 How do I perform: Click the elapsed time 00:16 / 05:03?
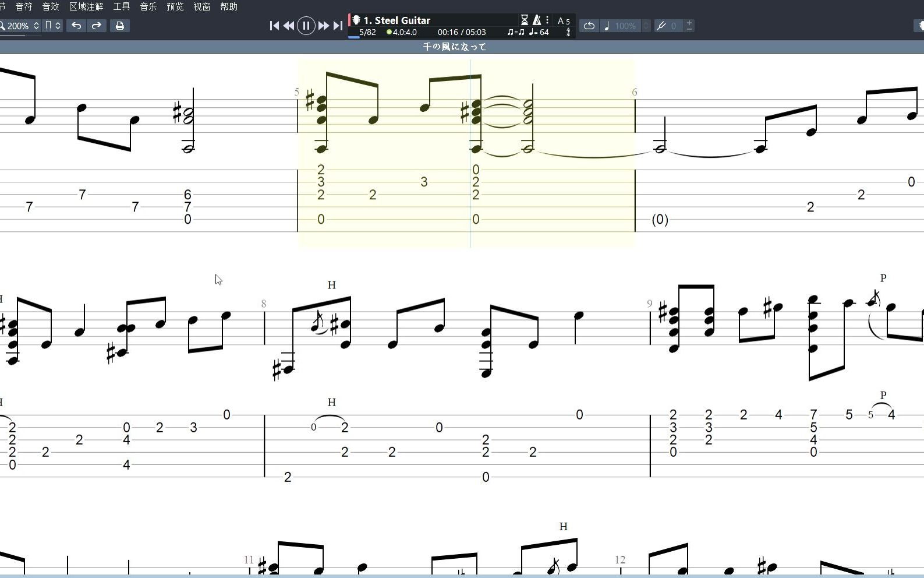pos(462,33)
